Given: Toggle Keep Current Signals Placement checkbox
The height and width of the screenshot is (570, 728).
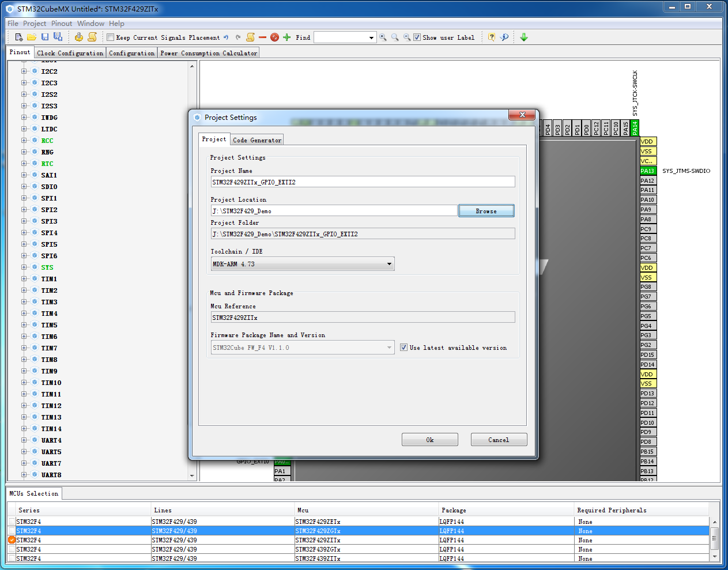Looking at the screenshot, I should [x=110, y=37].
